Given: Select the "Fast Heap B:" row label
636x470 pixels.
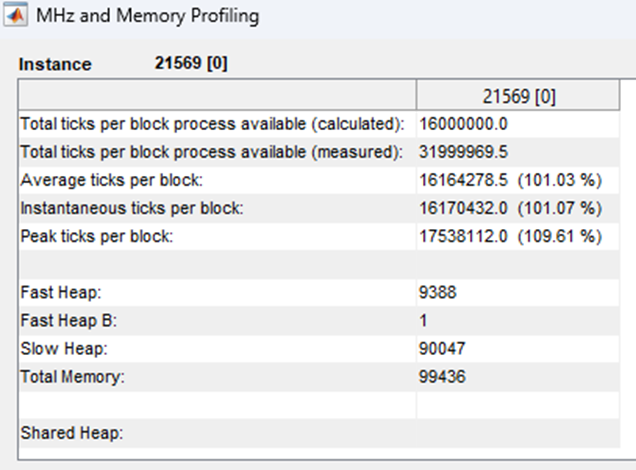Looking at the screenshot, I should point(64,321).
